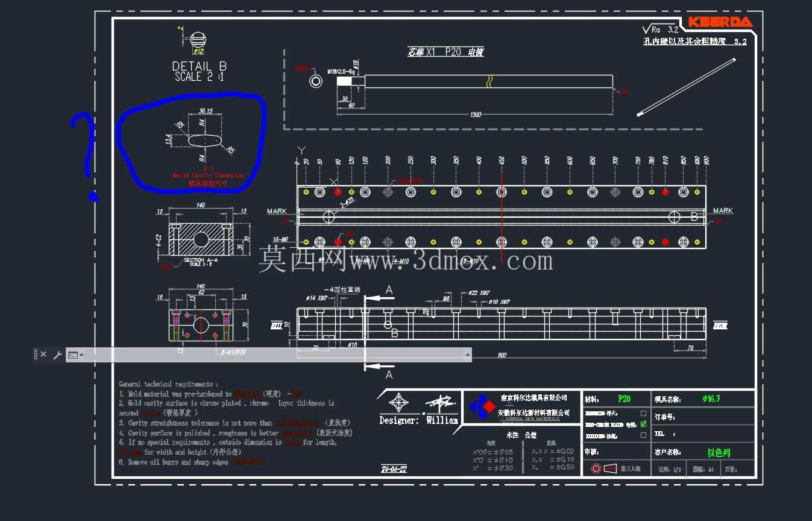
Task: Select the Designer: label
Action: coord(399,420)
